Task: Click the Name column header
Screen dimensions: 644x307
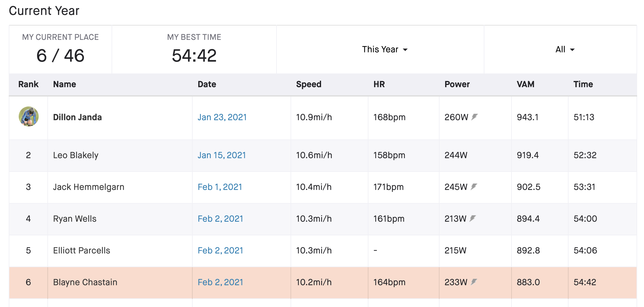Action: pos(65,84)
